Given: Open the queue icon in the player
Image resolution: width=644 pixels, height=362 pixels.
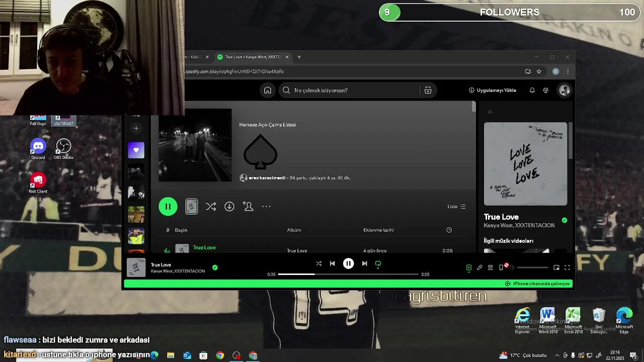Looking at the screenshot, I should pos(490,267).
